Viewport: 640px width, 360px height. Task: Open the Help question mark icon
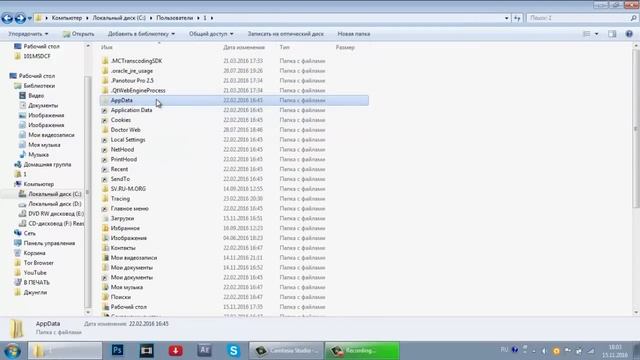(629, 34)
